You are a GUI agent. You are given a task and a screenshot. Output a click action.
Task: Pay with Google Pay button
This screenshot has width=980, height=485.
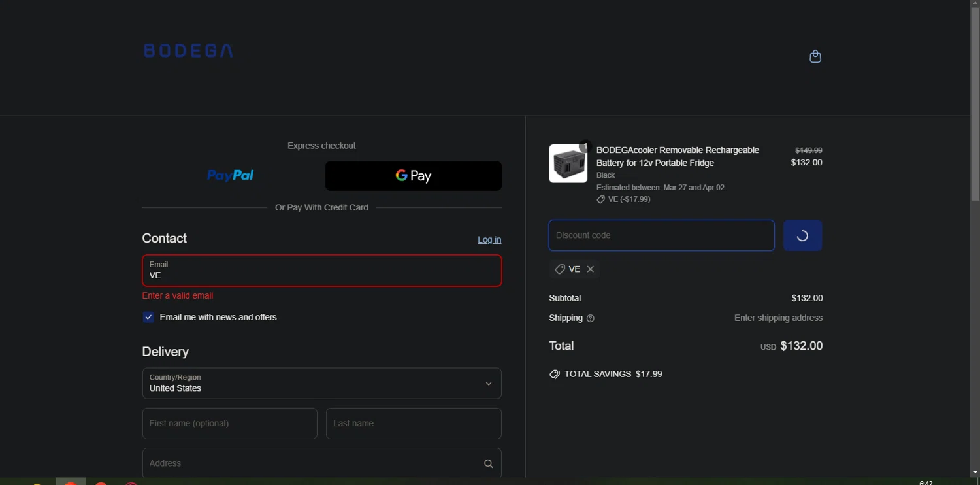(414, 176)
